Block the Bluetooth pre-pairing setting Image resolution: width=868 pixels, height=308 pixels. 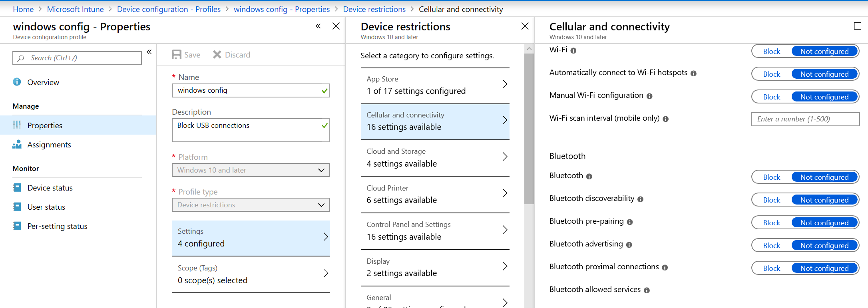click(x=771, y=223)
